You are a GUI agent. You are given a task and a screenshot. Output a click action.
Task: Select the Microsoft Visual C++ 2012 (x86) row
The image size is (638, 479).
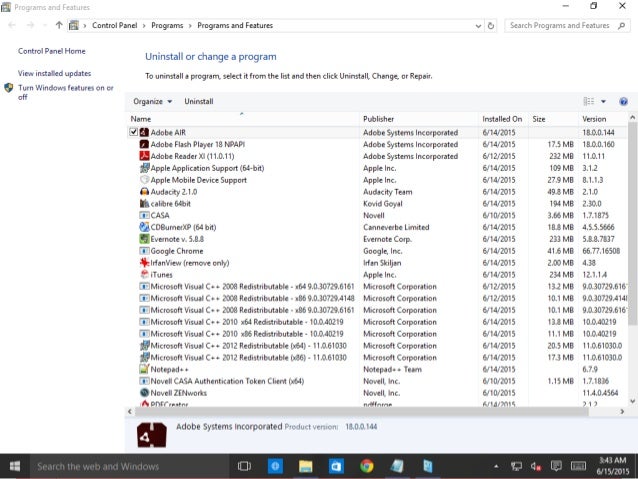[x=378, y=357]
